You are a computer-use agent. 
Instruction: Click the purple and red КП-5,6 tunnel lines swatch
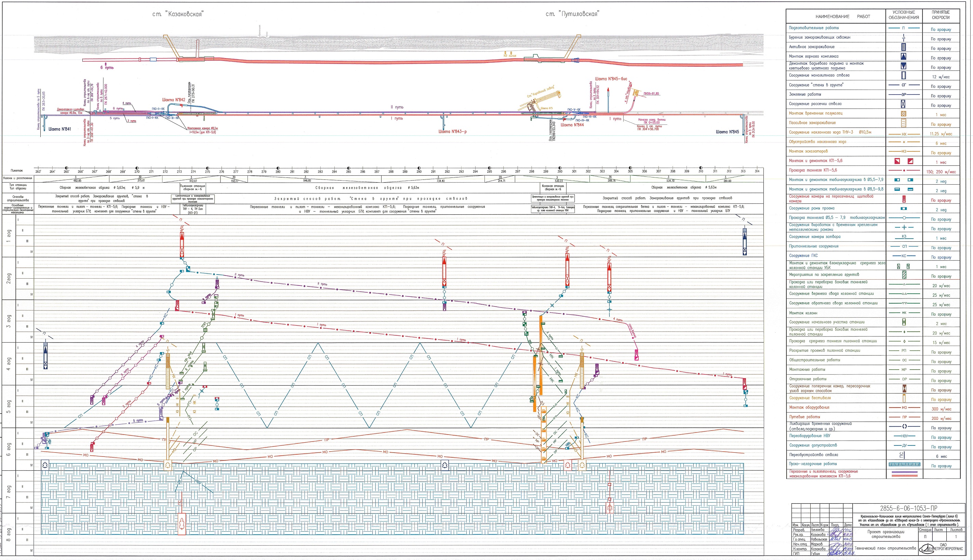pos(904,474)
